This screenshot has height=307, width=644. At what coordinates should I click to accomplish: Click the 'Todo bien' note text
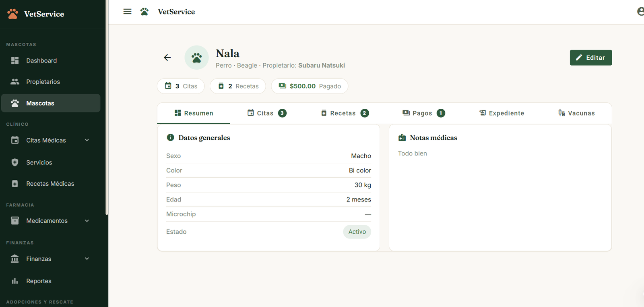(413, 153)
